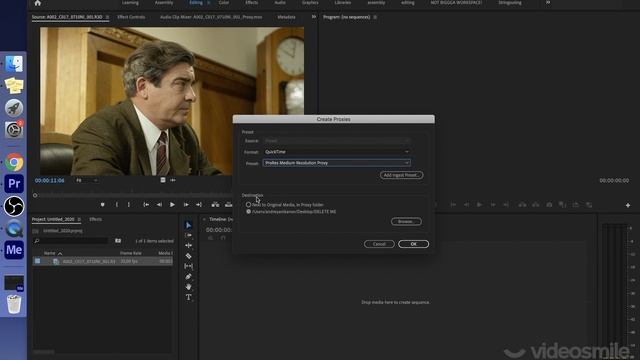Open the Source panel tab menu
This screenshot has width=640, height=360.
pyautogui.click(x=107, y=17)
